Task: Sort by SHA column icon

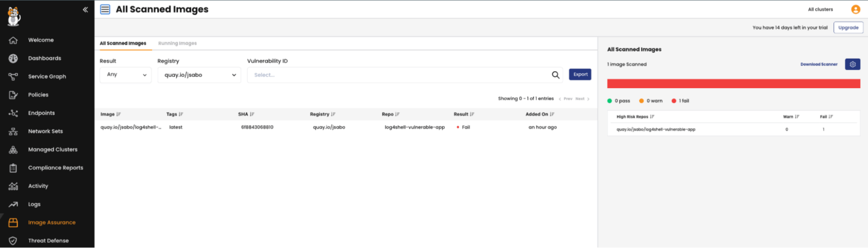Action: click(x=252, y=114)
